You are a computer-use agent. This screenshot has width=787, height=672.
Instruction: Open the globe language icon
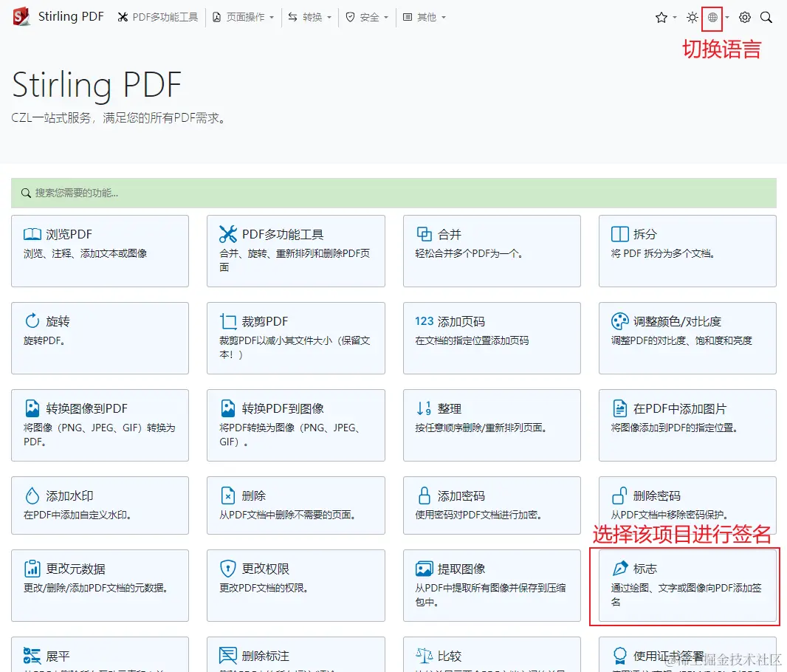(x=712, y=18)
